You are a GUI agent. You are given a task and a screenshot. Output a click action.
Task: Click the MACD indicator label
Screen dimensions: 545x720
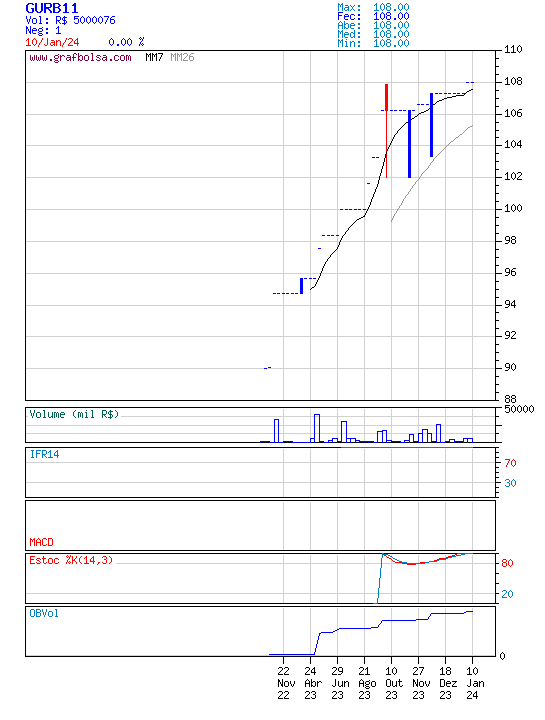[41, 542]
